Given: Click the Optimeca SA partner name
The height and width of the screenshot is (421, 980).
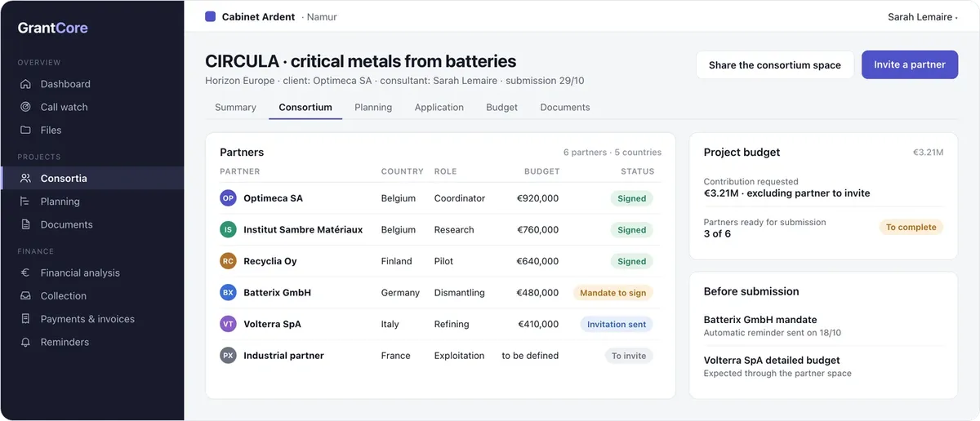Looking at the screenshot, I should [273, 198].
